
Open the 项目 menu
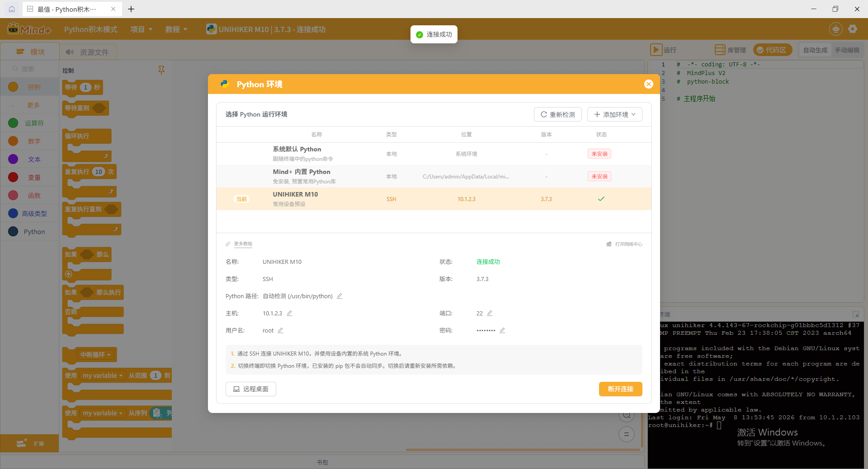pyautogui.click(x=141, y=29)
